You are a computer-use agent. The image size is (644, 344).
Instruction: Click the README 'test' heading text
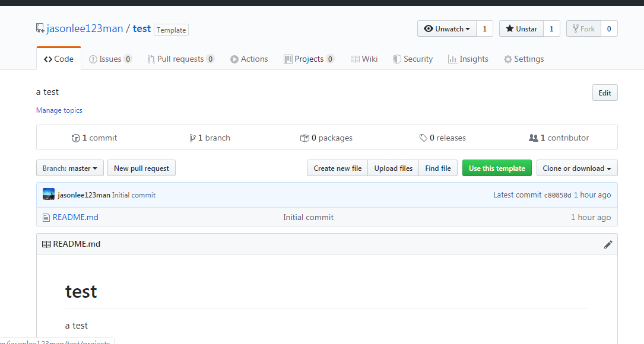click(81, 292)
